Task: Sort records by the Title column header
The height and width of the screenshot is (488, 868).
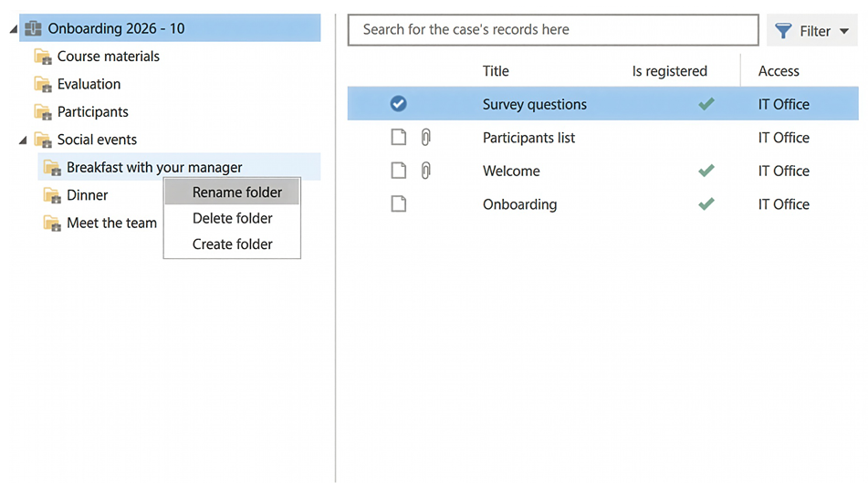Action: pos(496,71)
